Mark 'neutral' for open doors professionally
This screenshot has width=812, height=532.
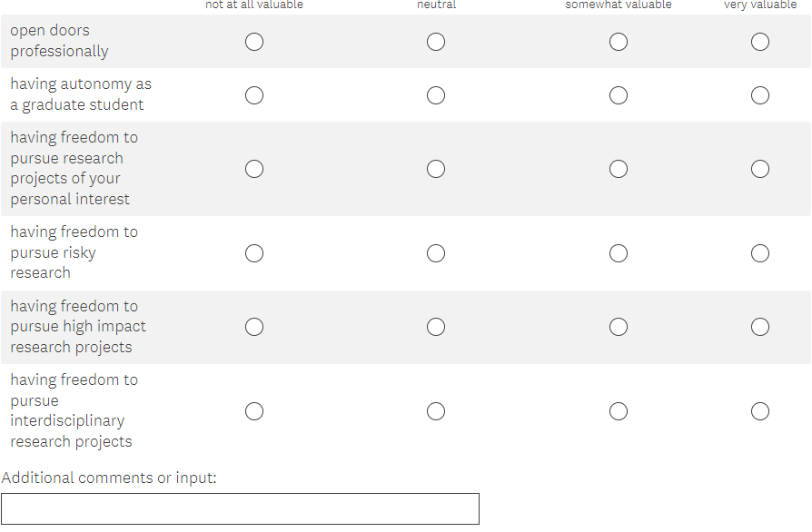[436, 42]
